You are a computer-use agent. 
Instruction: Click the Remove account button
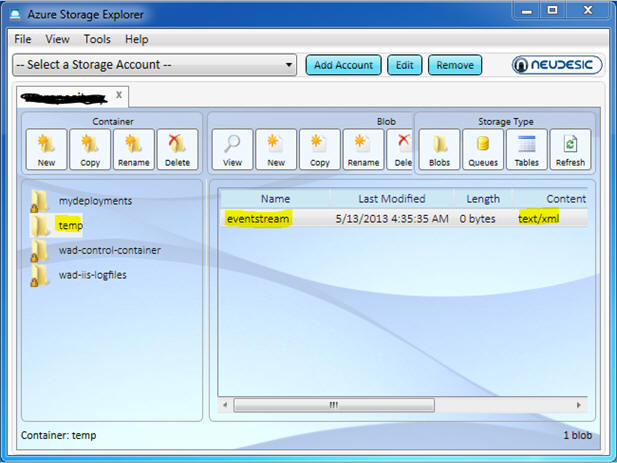(455, 65)
